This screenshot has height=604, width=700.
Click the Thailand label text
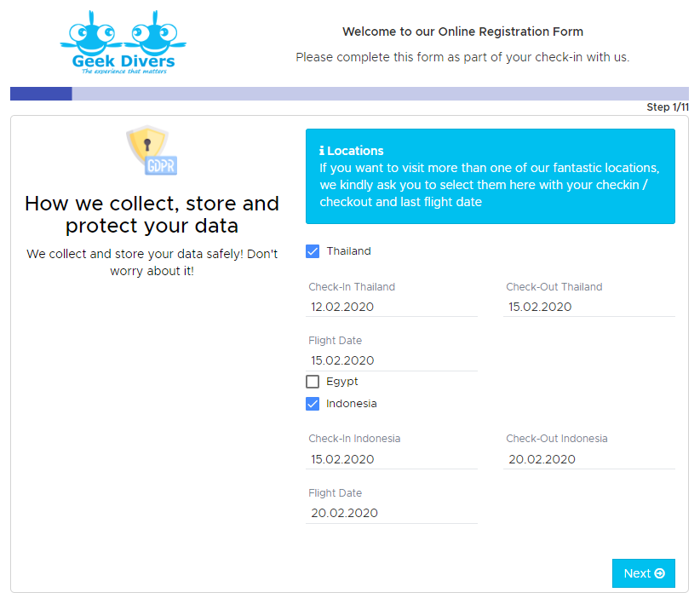[x=348, y=251]
